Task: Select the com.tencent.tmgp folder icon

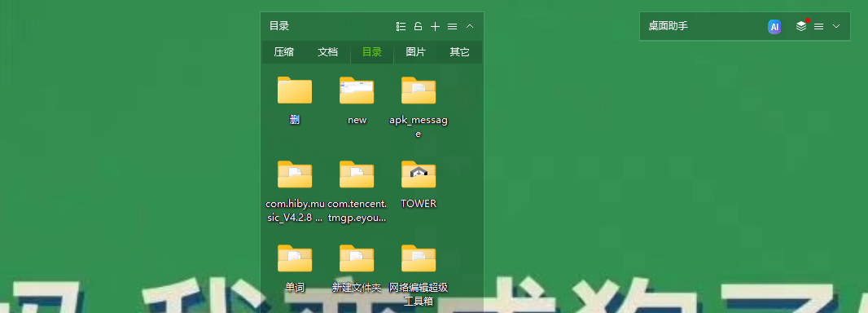Action: [357, 174]
